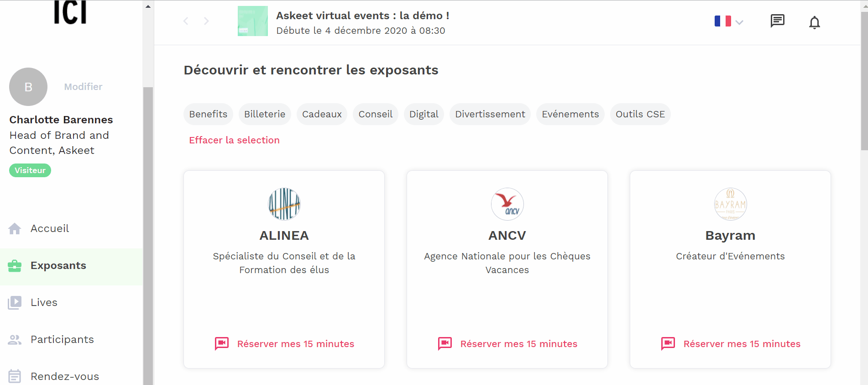The image size is (868, 385).
Task: Toggle the Benefits filter chip
Action: tap(209, 114)
